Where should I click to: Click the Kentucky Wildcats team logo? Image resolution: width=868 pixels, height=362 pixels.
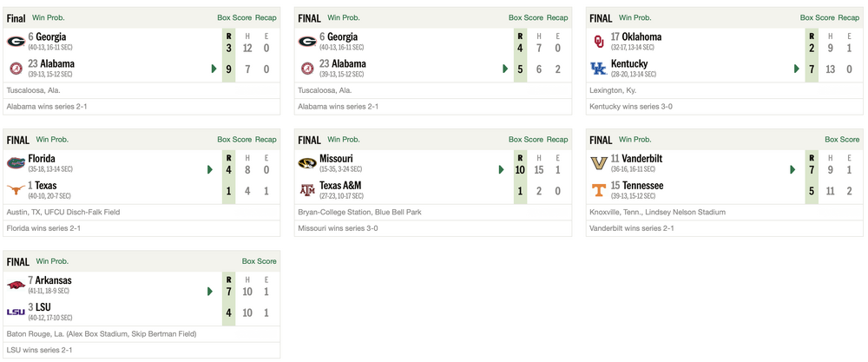click(x=599, y=68)
